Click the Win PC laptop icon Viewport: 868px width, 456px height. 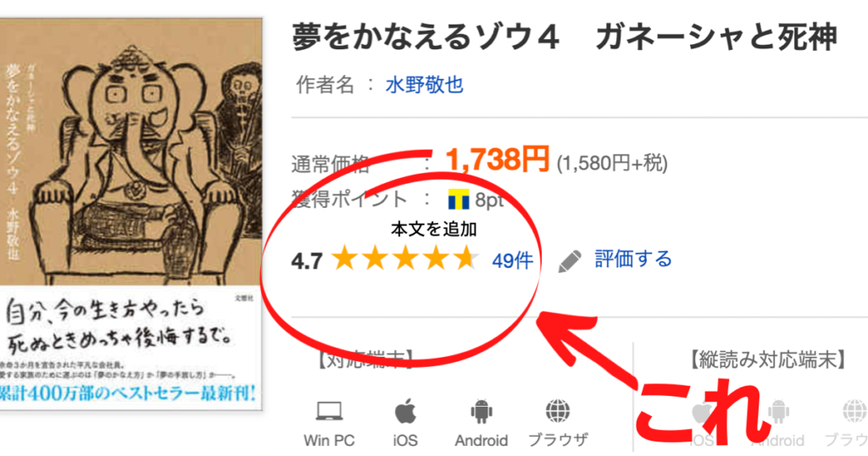(329, 412)
